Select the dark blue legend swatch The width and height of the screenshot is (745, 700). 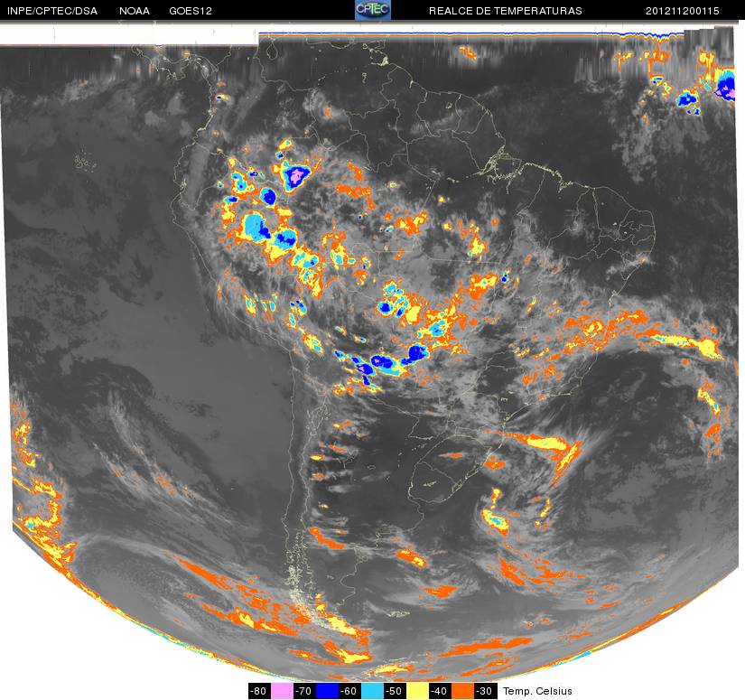327,691
